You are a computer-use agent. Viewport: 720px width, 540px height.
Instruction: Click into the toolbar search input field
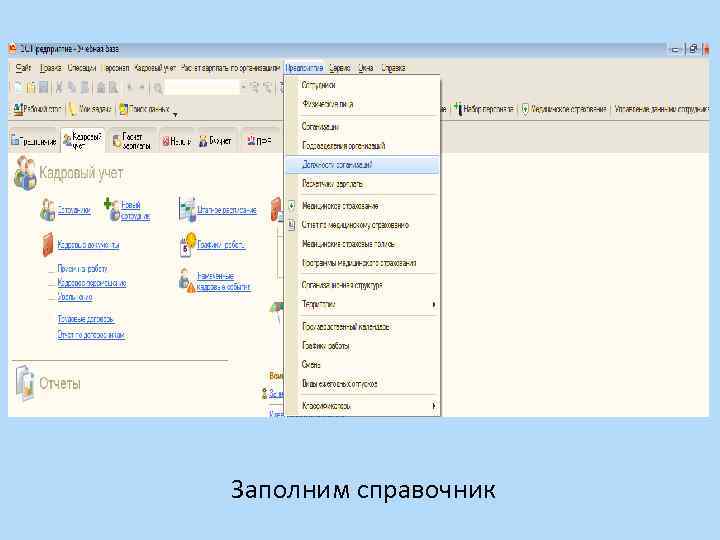click(x=202, y=86)
